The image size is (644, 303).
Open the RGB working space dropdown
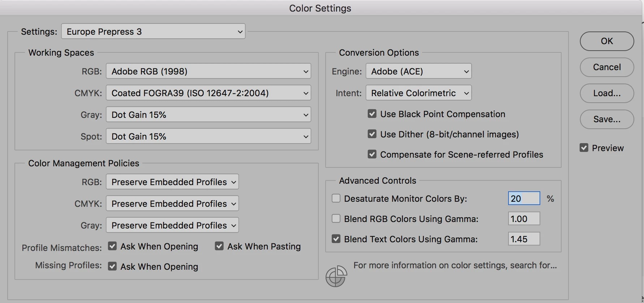208,71
